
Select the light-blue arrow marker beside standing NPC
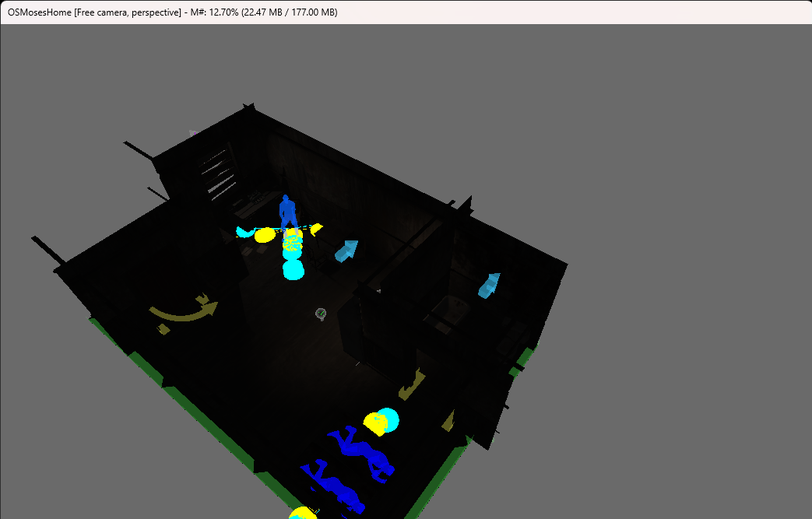click(x=346, y=251)
